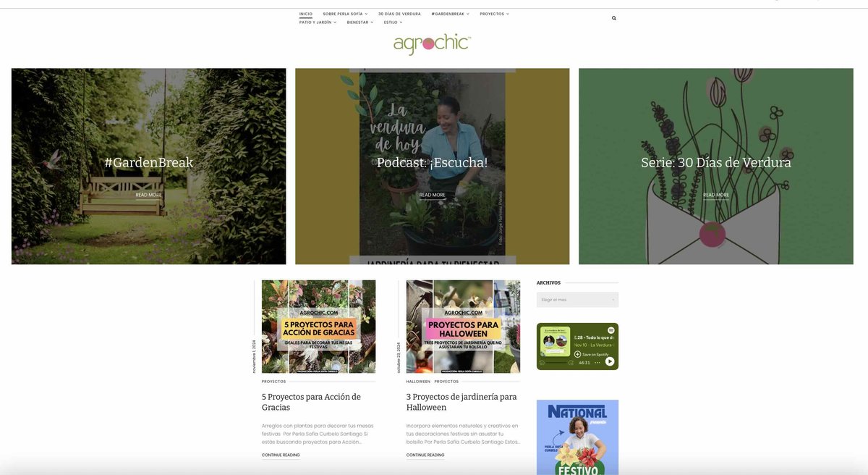Click READ MORE on Serie: 30 Días de Verdura
Screen dimensions: 868x475
point(715,194)
